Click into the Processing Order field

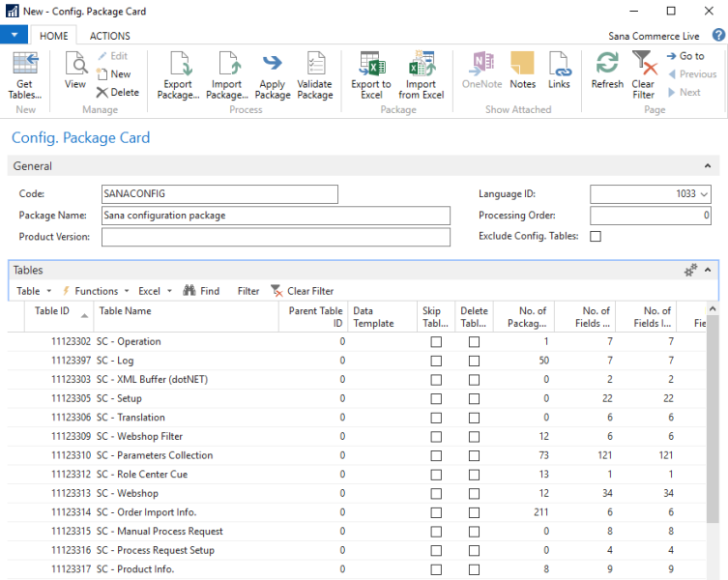[x=650, y=216]
